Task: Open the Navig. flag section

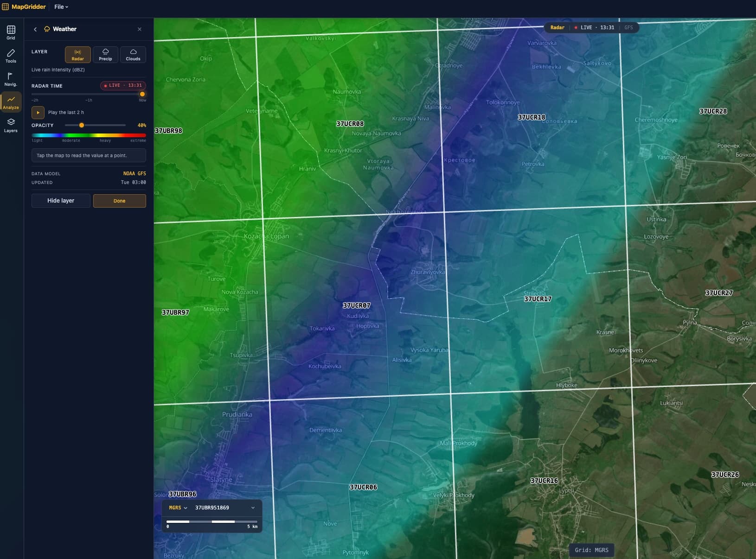Action: point(11,79)
